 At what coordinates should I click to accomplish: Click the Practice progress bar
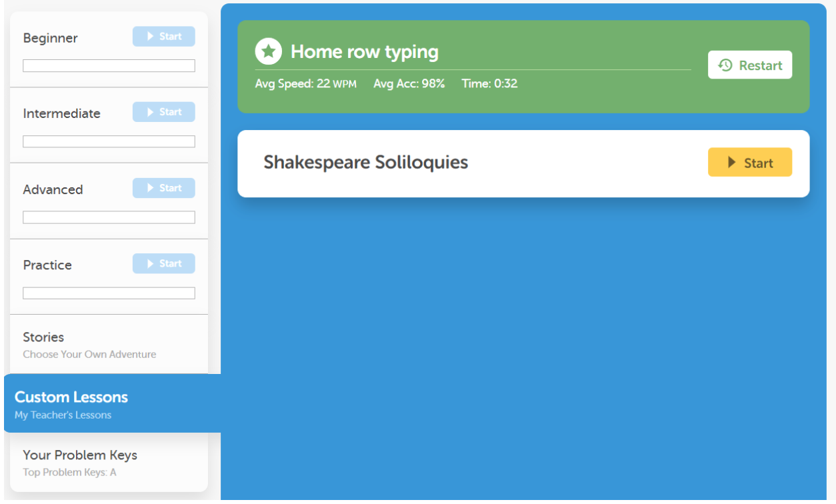point(108,292)
